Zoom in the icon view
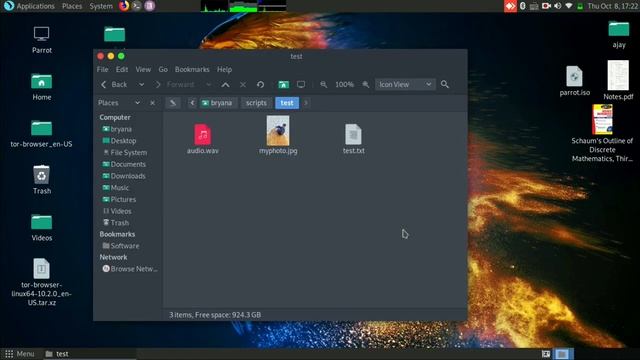This screenshot has width=640, height=360. coord(366,84)
